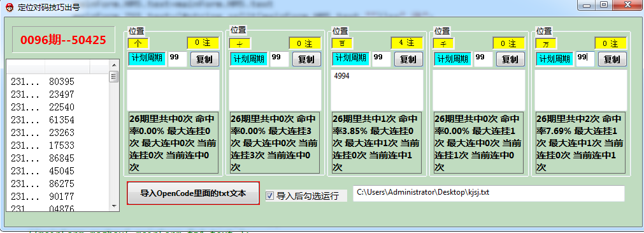Toggle 导入后勾选运行 checkbox
The height and width of the screenshot is (233, 644).
pos(269,196)
